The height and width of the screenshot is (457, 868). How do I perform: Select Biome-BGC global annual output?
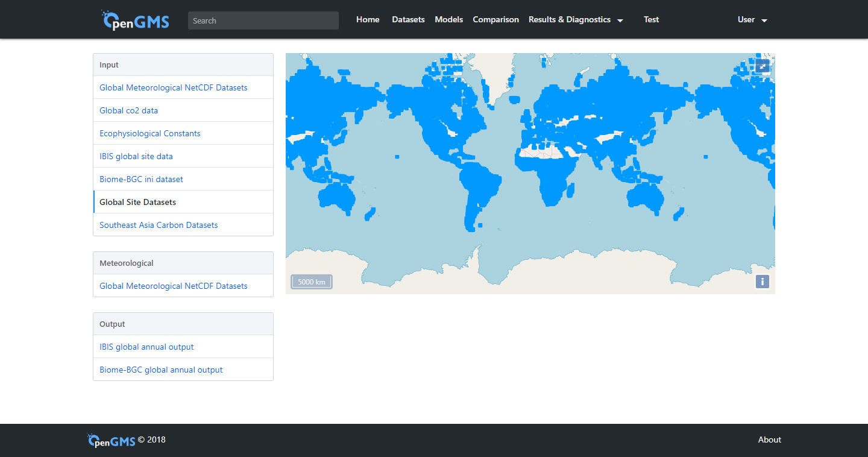click(161, 370)
